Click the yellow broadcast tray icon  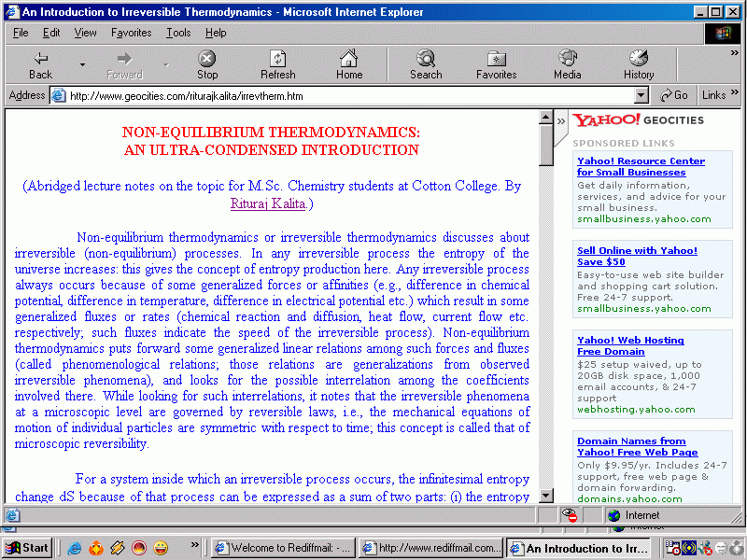[x=689, y=548]
